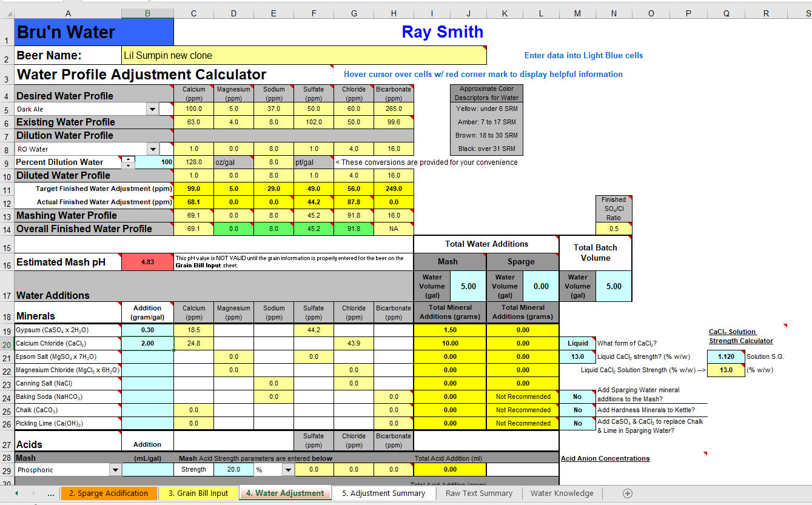Click the Ray Smith name text
Viewport: 812px width, 505px height.
tap(443, 32)
